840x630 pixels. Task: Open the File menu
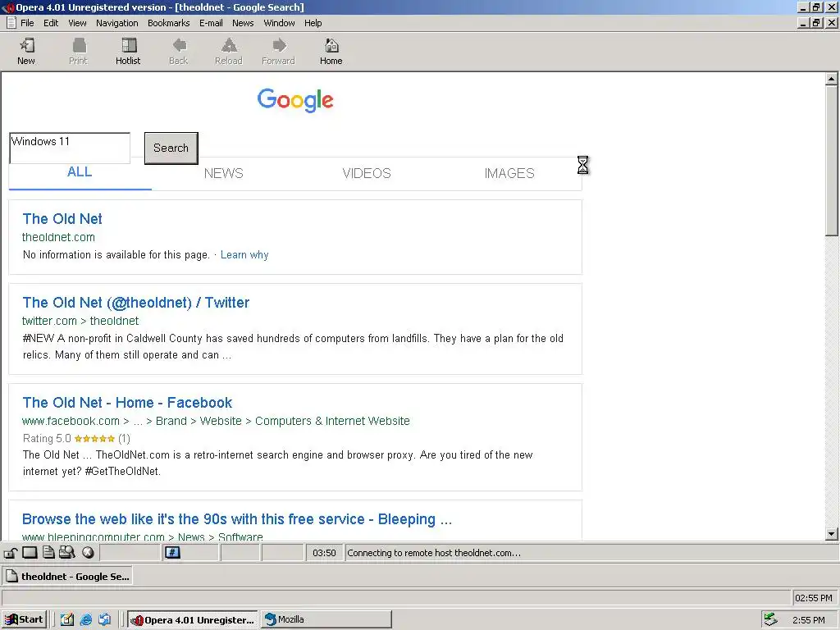tap(27, 23)
